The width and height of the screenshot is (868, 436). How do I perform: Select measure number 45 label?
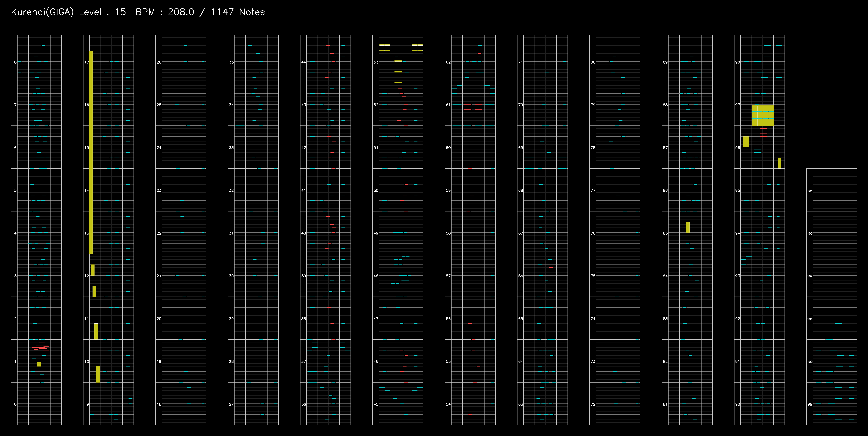(376, 404)
